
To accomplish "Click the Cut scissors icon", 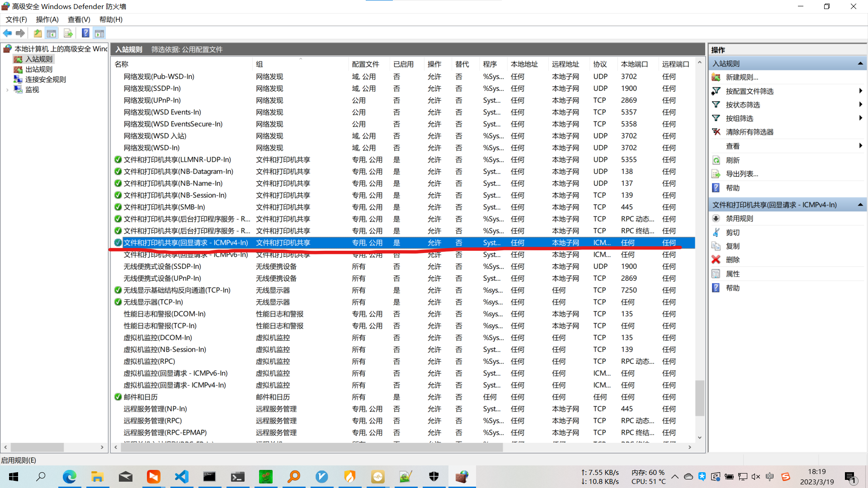I will (716, 232).
